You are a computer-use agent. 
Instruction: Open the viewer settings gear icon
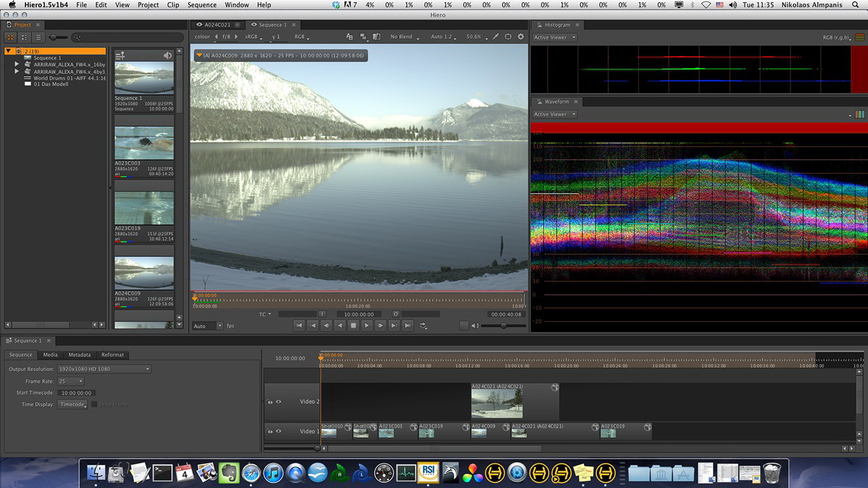tap(521, 37)
